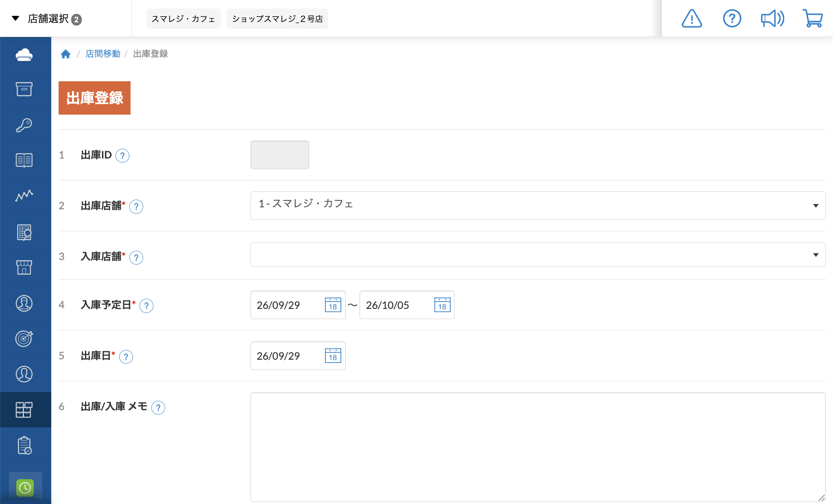Open the clipboard check sidebar icon
The width and height of the screenshot is (833, 504).
(x=24, y=445)
